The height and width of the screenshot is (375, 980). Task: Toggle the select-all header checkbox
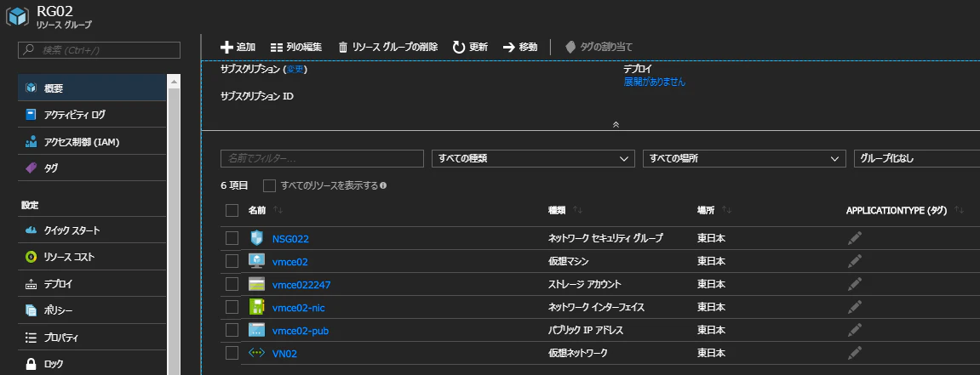pyautogui.click(x=232, y=210)
